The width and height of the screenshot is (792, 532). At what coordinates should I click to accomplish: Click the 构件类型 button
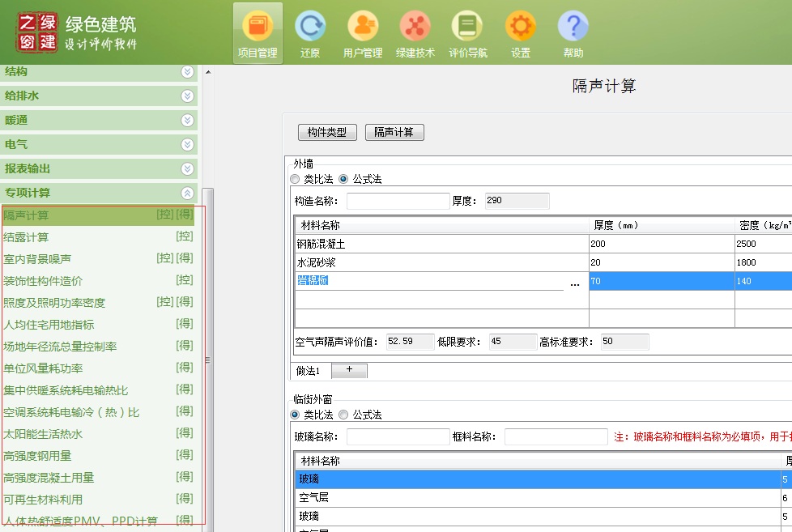point(327,132)
